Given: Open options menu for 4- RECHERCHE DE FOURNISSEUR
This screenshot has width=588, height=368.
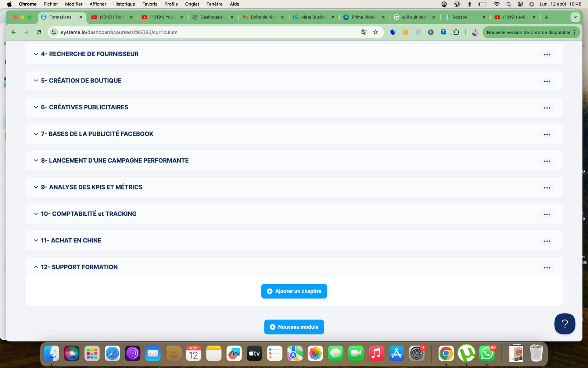Looking at the screenshot, I should (x=547, y=54).
